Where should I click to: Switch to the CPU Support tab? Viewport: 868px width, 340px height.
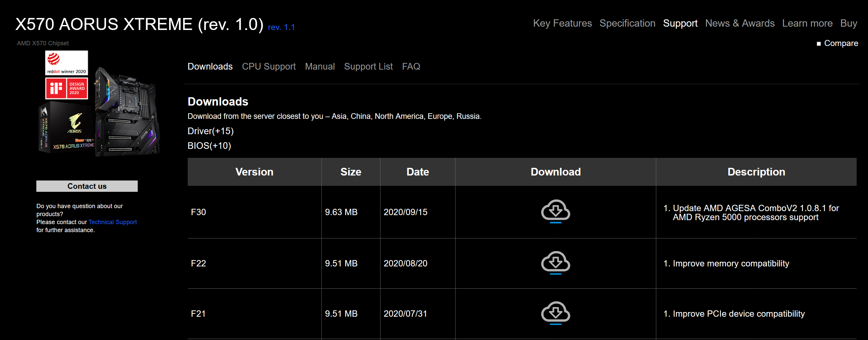pyautogui.click(x=268, y=66)
